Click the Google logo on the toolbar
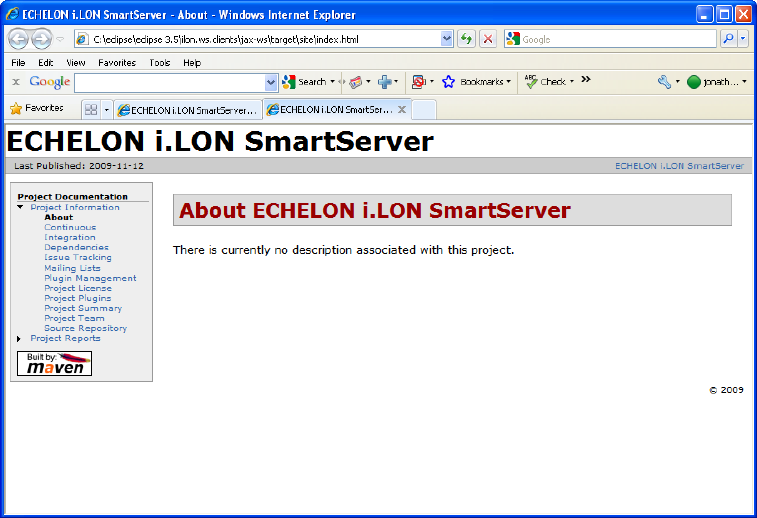Image resolution: width=757 pixels, height=518 pixels. (x=50, y=82)
